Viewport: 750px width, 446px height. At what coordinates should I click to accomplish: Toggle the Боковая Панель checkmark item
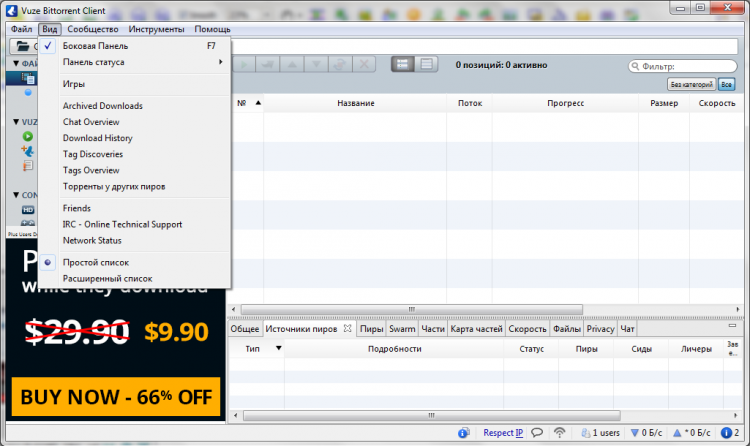pos(95,46)
